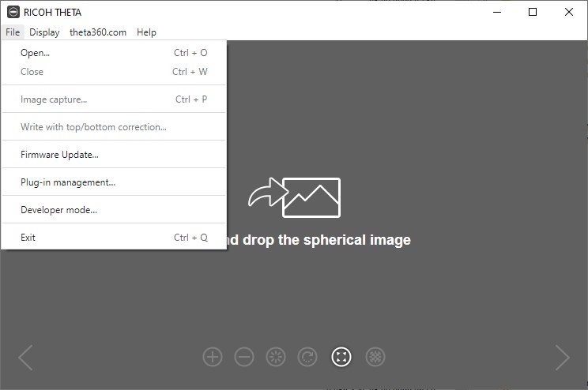
Task: Click the rotate arrow icon
Action: 307,357
